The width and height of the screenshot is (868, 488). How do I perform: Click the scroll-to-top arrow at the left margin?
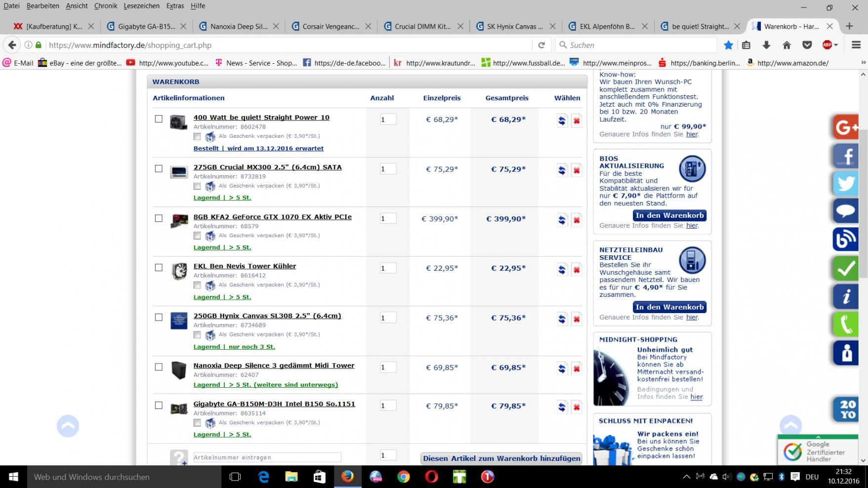click(x=68, y=426)
